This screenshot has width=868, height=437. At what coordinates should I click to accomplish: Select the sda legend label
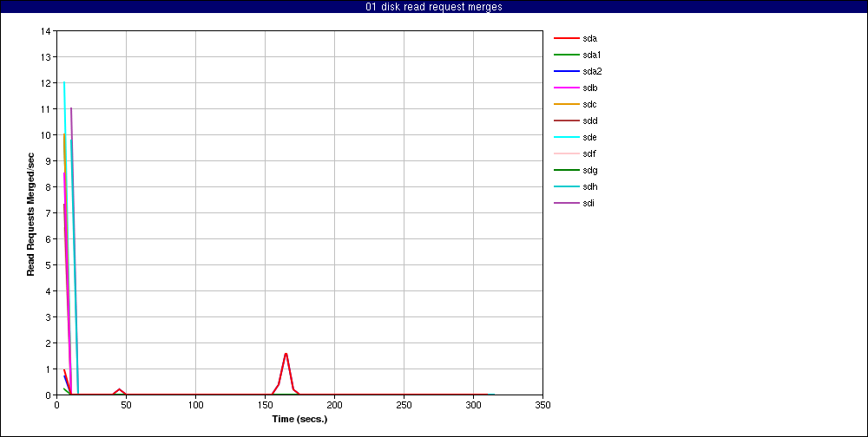coord(590,38)
